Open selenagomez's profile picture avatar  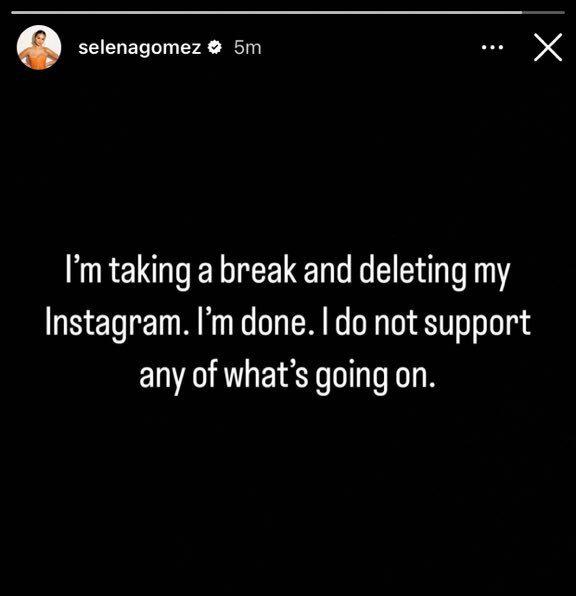[39, 48]
